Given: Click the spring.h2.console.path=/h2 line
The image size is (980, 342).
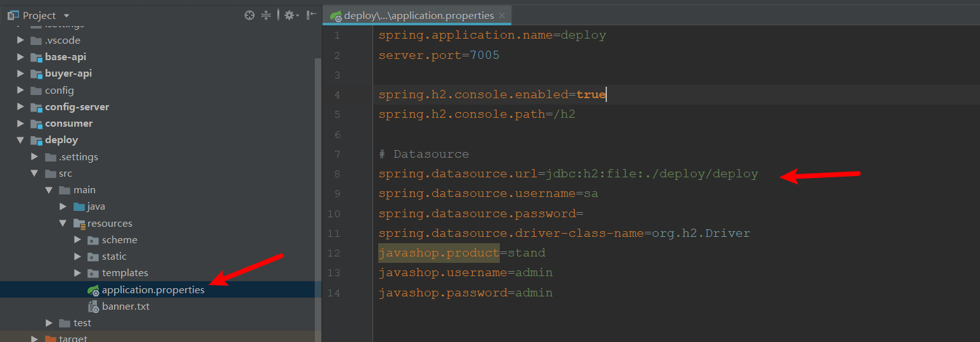Looking at the screenshot, I should click(x=477, y=115).
